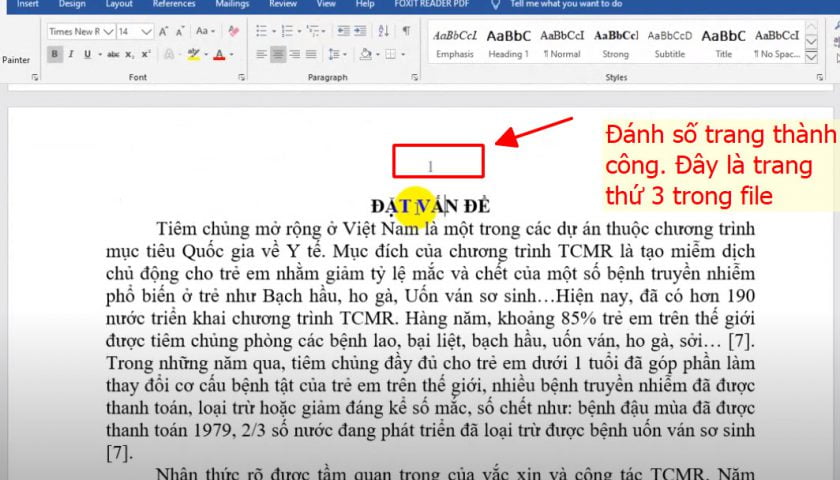
Task: Apply the Heading 1 style
Action: coord(508,42)
